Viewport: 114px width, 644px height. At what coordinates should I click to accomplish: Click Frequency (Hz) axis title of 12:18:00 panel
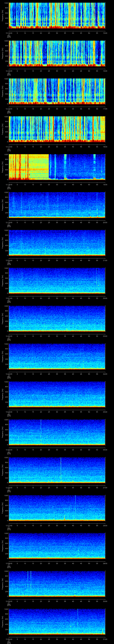pos(3,167)
